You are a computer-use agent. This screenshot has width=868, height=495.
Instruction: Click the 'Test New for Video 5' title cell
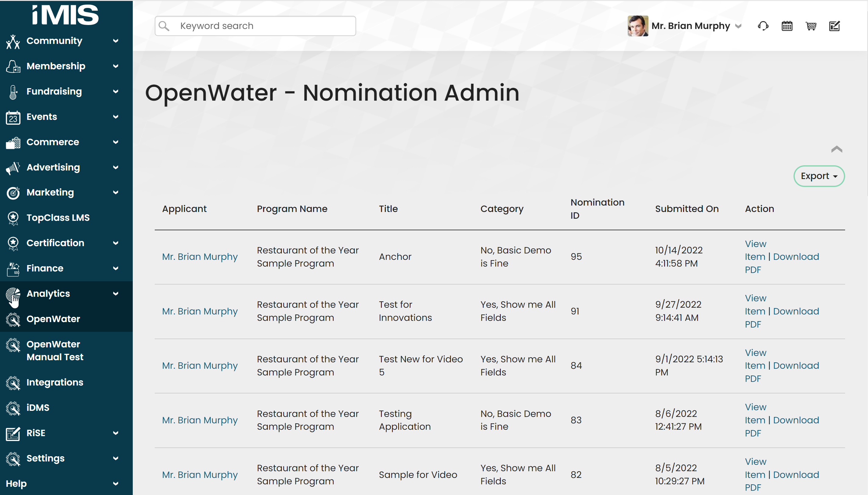click(x=421, y=365)
